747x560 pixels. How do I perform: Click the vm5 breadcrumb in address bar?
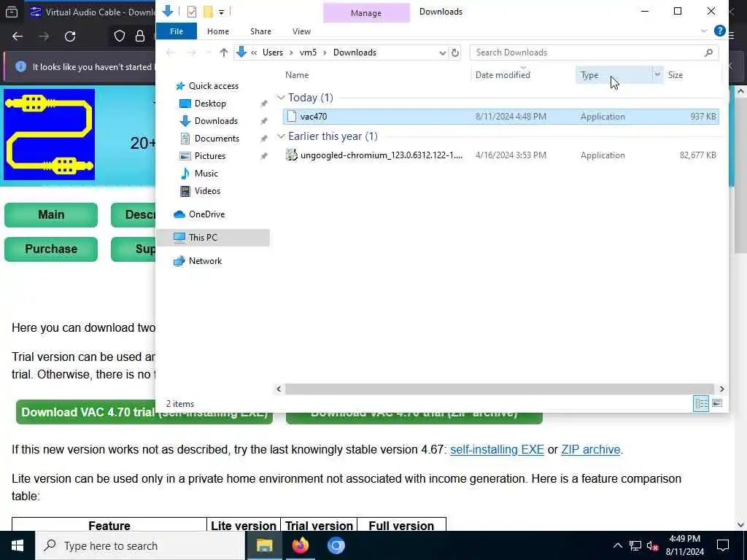coord(308,52)
